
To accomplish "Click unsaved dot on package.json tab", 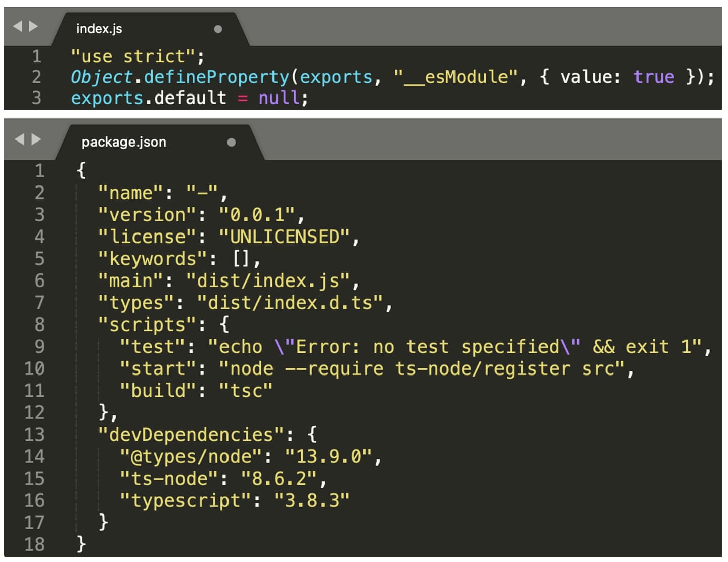I will point(231,143).
